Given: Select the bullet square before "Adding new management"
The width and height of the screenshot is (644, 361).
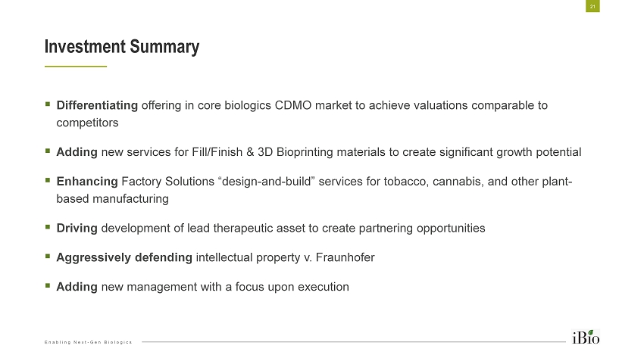Looking at the screenshot, I should point(48,286).
